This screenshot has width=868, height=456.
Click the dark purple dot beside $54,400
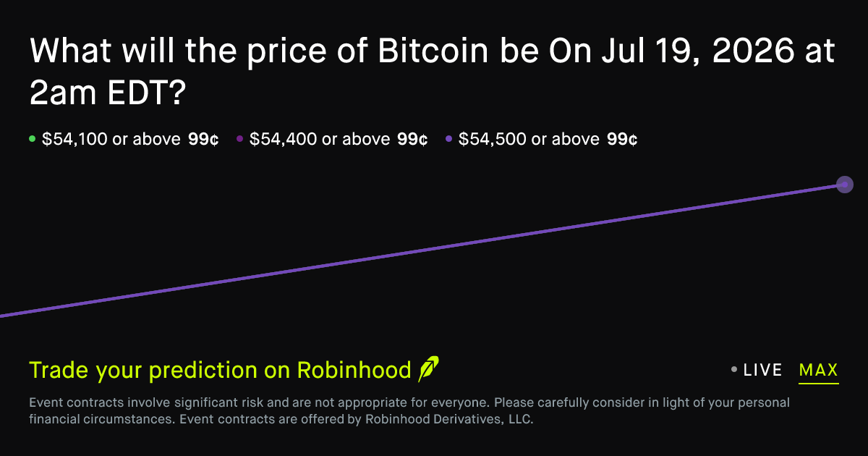click(x=239, y=139)
